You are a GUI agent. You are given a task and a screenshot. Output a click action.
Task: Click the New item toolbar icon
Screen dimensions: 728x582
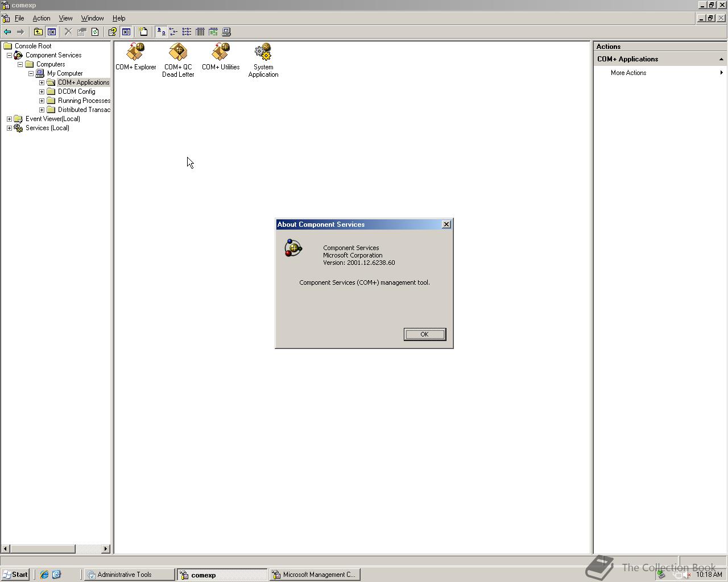click(x=143, y=32)
